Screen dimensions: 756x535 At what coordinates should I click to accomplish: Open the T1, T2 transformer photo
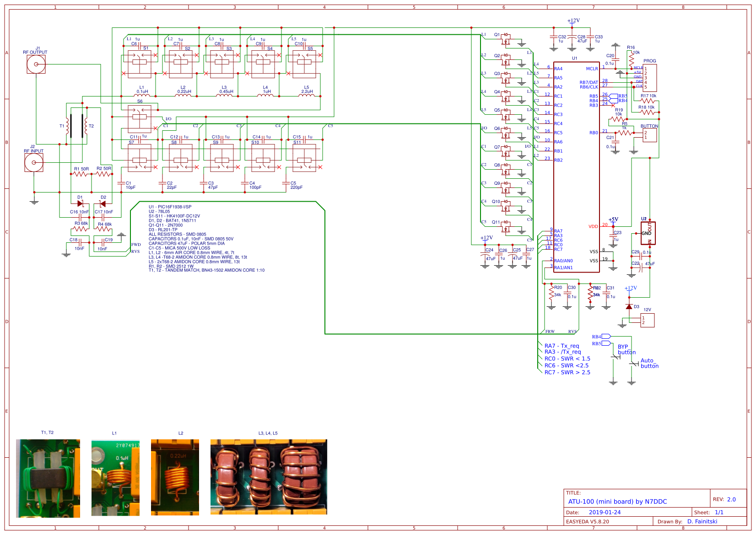(48, 478)
